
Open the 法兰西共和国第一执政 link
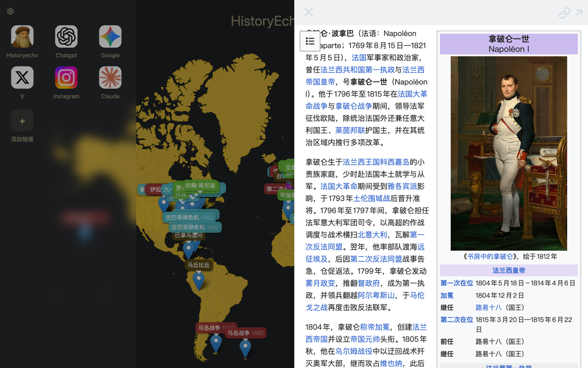pyautogui.click(x=358, y=69)
